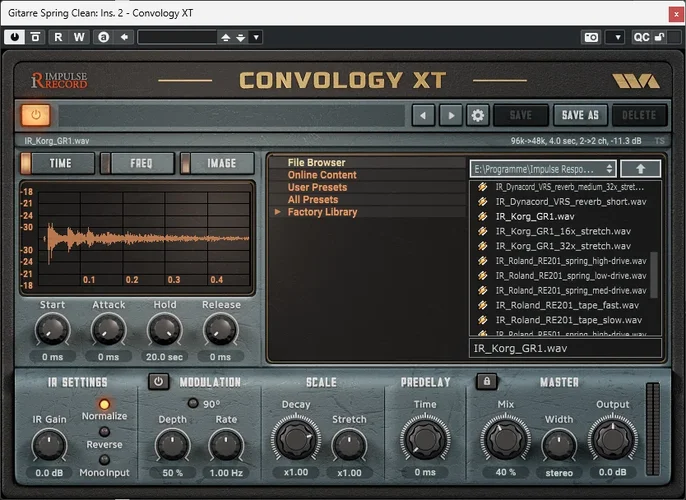Screen dimensions: 686x500
Task: Switch to the IMAGE view tab
Action: 215,163
